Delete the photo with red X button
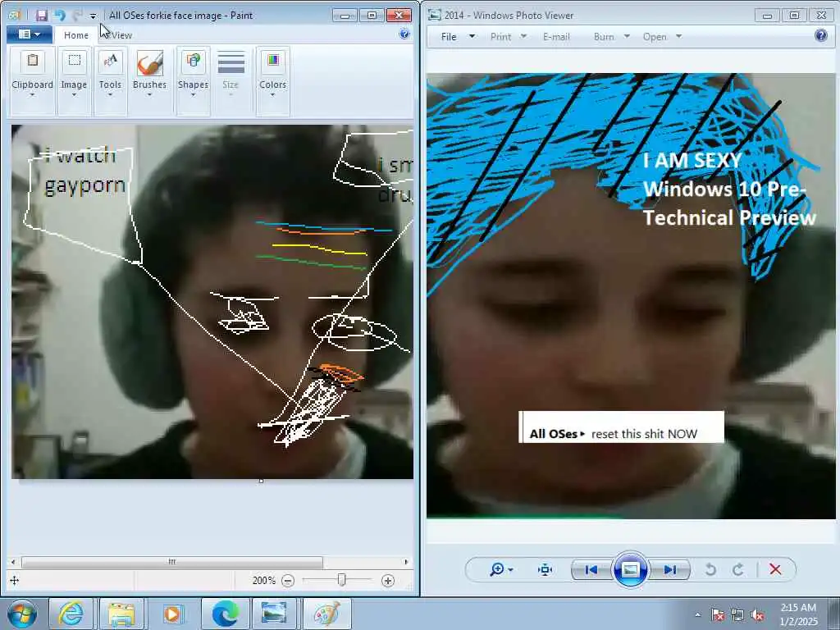Image resolution: width=840 pixels, height=630 pixels. [775, 569]
